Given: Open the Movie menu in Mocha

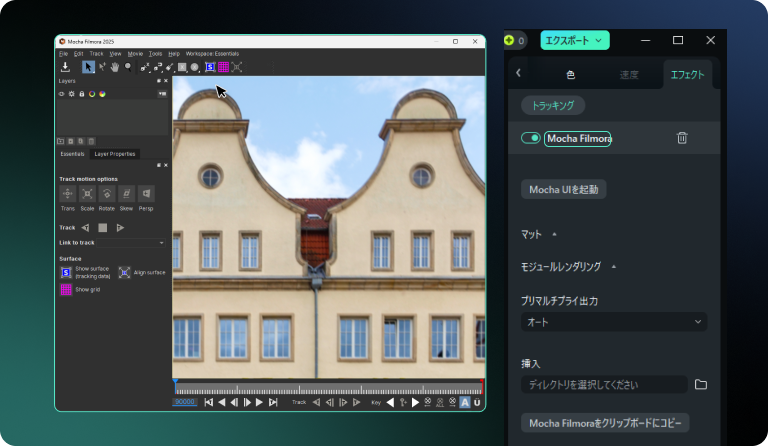Looking at the screenshot, I should coord(135,54).
